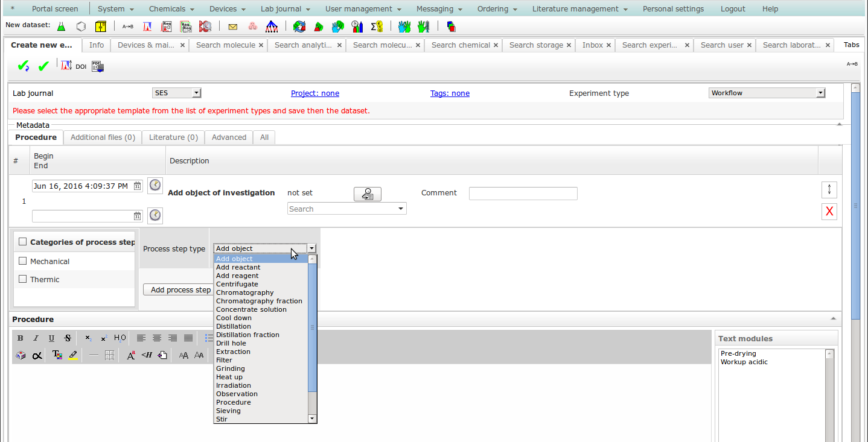The height and width of the screenshot is (442, 868).
Task: Click the strikethrough formatting icon
Action: (x=68, y=338)
